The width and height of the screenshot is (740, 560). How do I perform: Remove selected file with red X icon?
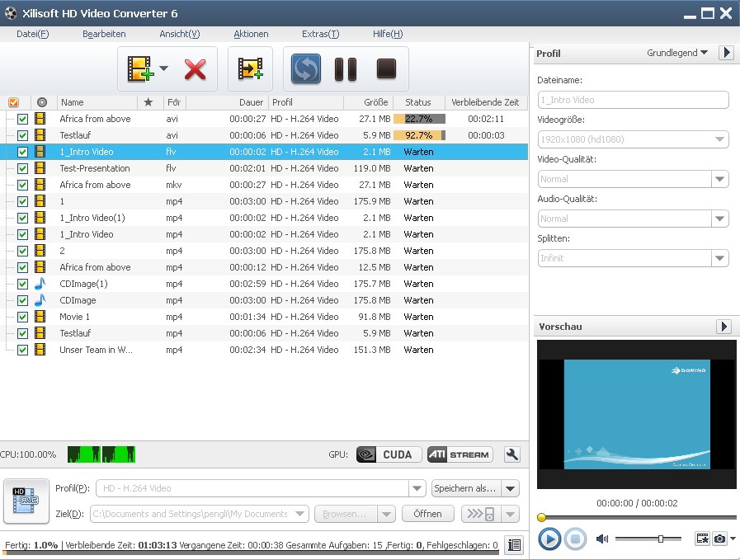tap(195, 69)
